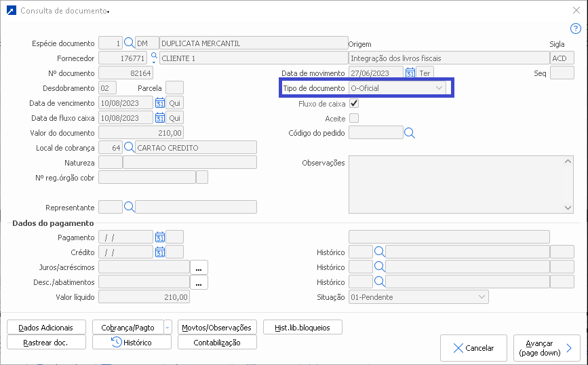Image resolution: width=588 pixels, height=365 pixels.
Task: Enable the Aceite checkbox
Action: click(x=354, y=119)
